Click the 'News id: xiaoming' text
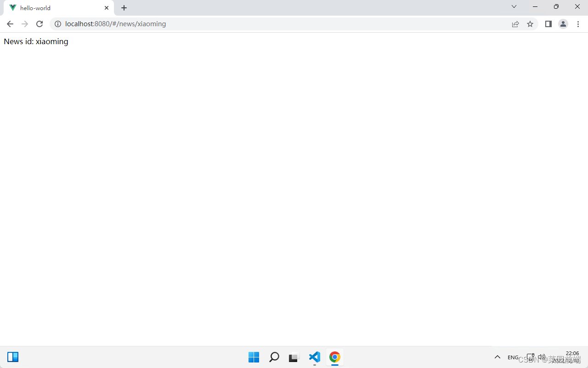This screenshot has width=588, height=368. [x=36, y=41]
